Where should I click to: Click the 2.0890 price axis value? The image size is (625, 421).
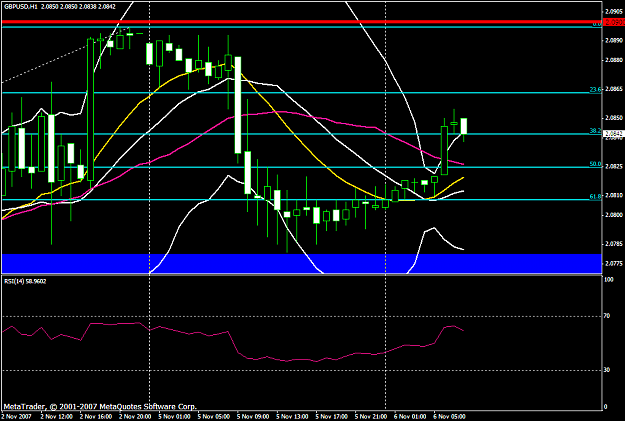point(614,40)
